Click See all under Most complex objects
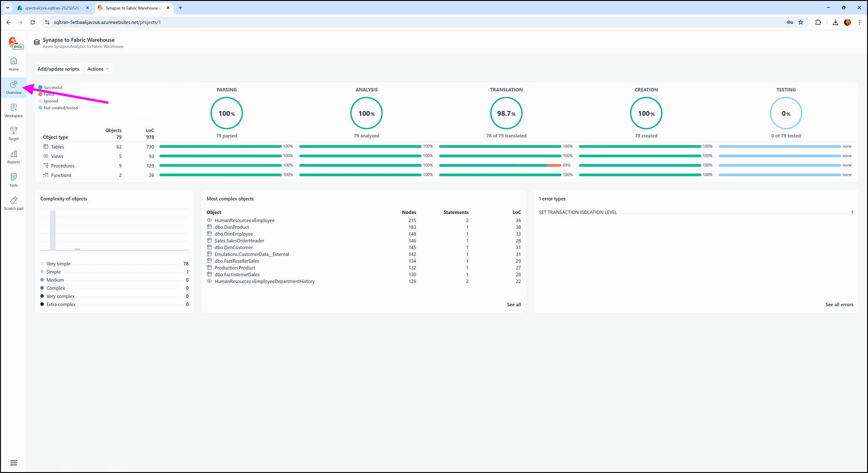 pyautogui.click(x=513, y=305)
